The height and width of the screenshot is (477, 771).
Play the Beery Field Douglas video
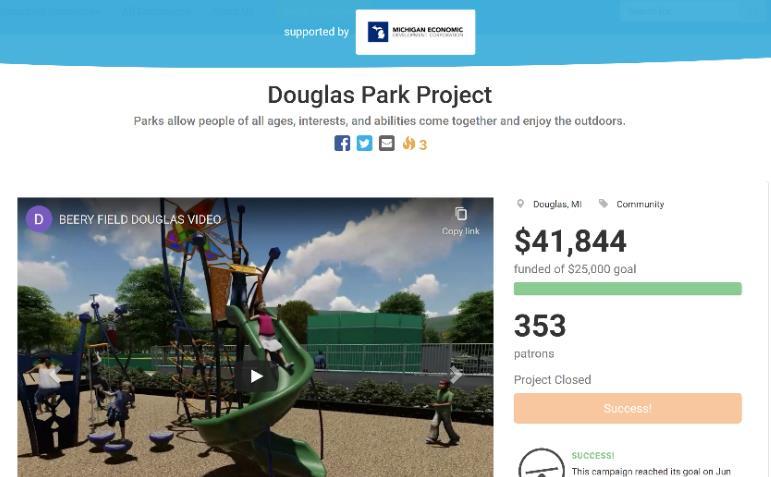(x=256, y=377)
